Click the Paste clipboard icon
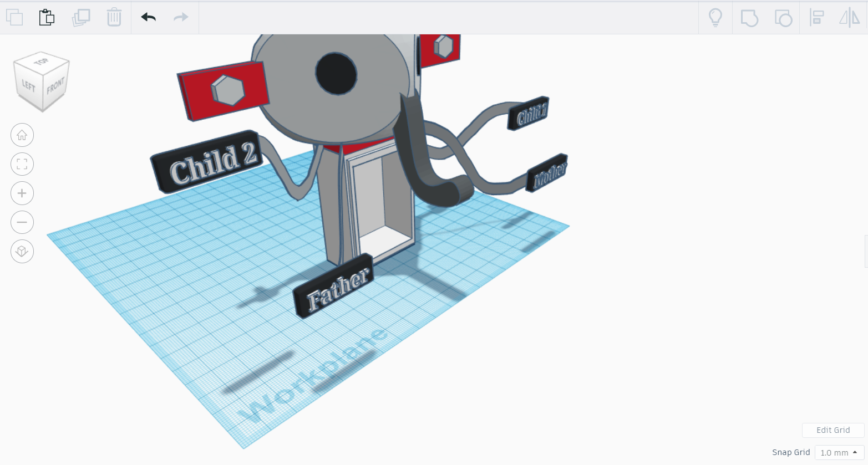This screenshot has width=868, height=465. pos(47,17)
